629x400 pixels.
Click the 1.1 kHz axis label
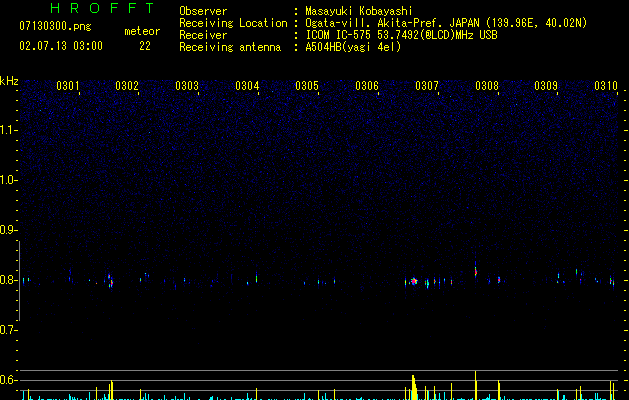(8, 130)
